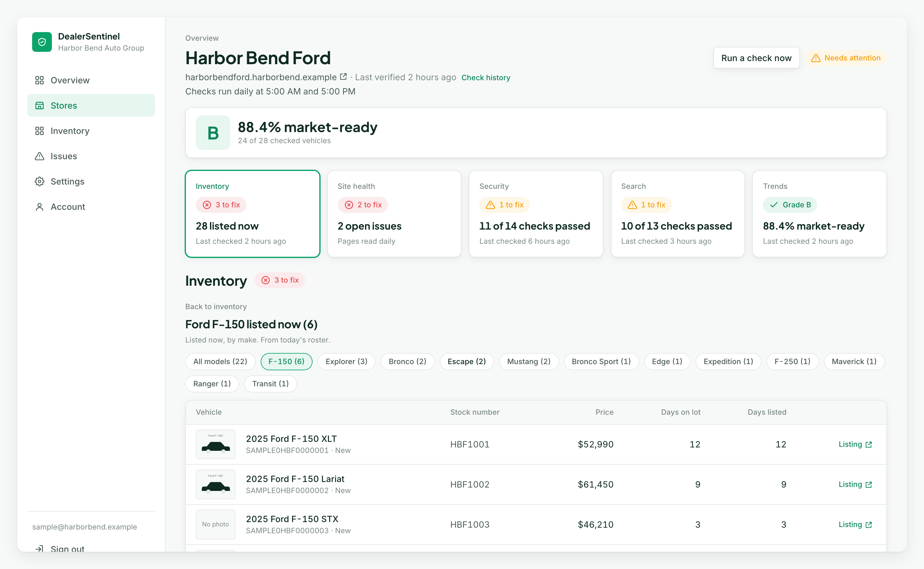Screen dimensions: 924x569
Task: Click the Settings gear icon
Action: pos(40,181)
